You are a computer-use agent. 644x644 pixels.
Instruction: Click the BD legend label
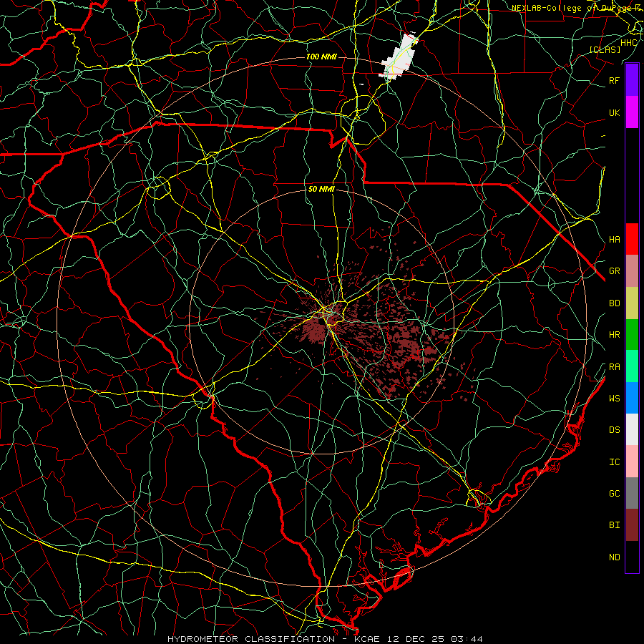(x=614, y=303)
